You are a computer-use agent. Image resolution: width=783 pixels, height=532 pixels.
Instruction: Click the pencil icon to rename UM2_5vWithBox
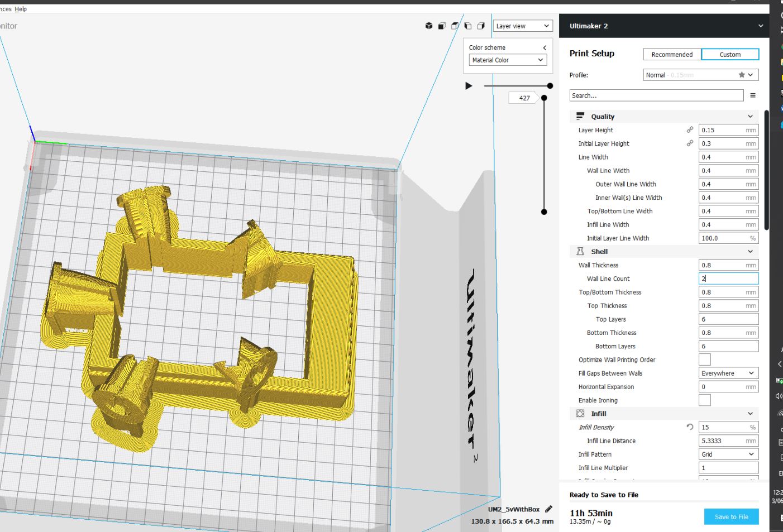548,509
